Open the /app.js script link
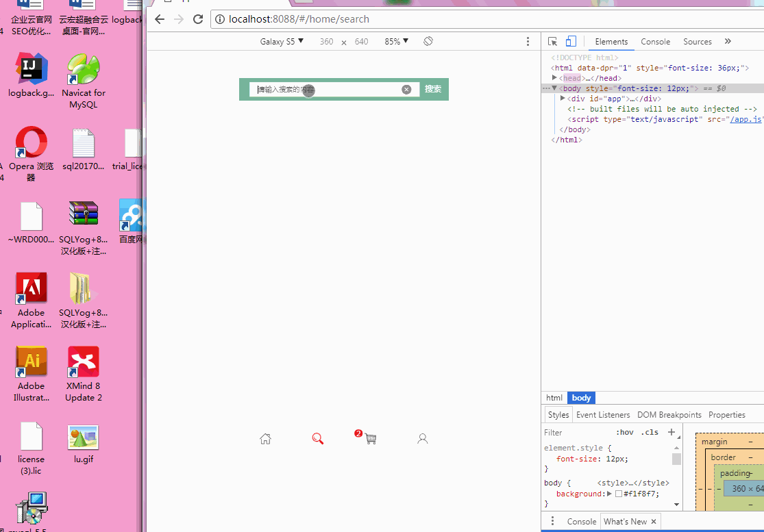The image size is (764, 532). [x=746, y=119]
